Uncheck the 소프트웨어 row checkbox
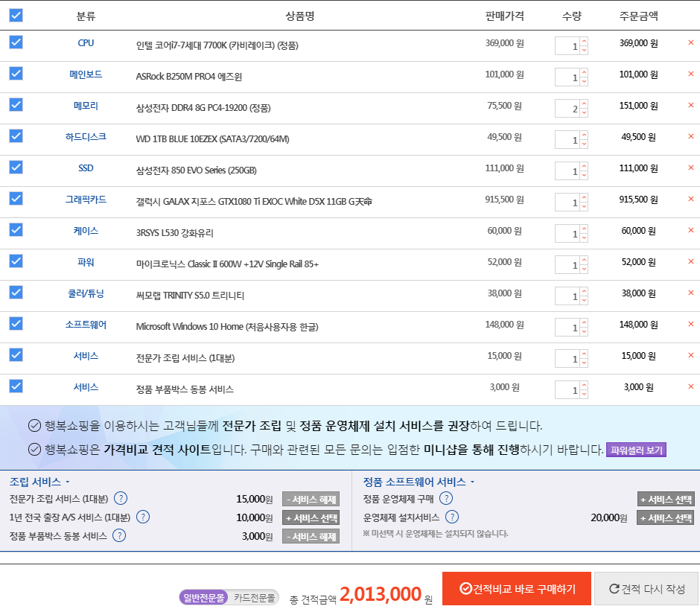The width and height of the screenshot is (700, 612). (x=16, y=323)
